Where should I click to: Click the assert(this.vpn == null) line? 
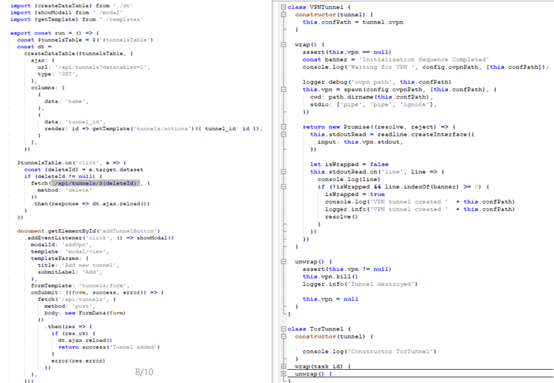pos(347,52)
